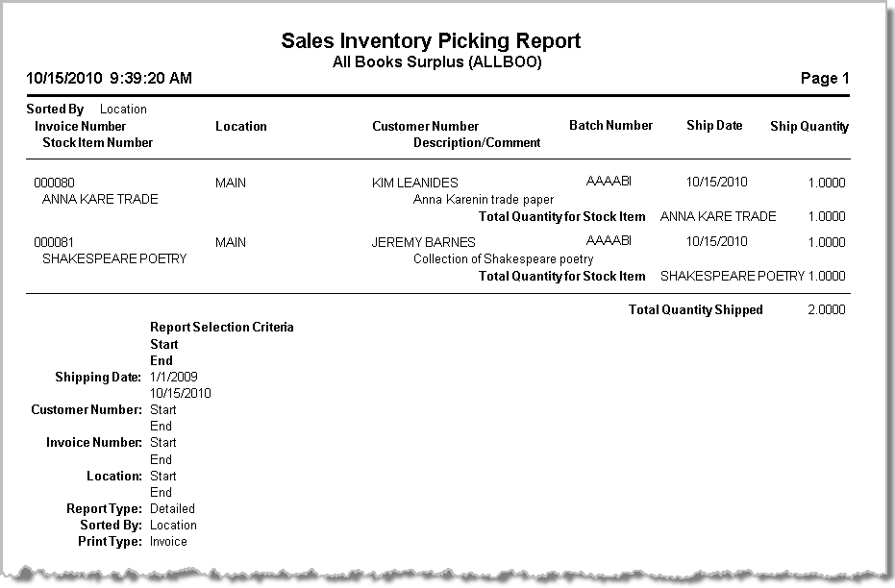895x588 pixels.
Task: Select the Ship Date column header
Action: (714, 125)
